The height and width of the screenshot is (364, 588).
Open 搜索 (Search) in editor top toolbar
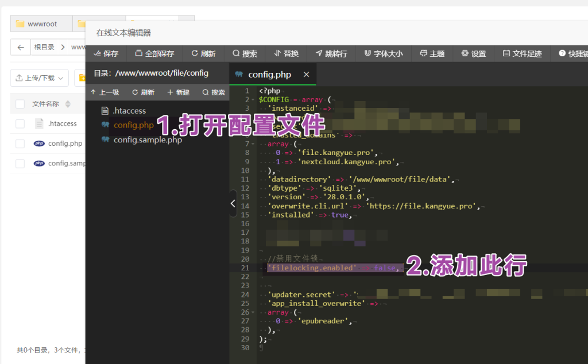[x=245, y=53]
